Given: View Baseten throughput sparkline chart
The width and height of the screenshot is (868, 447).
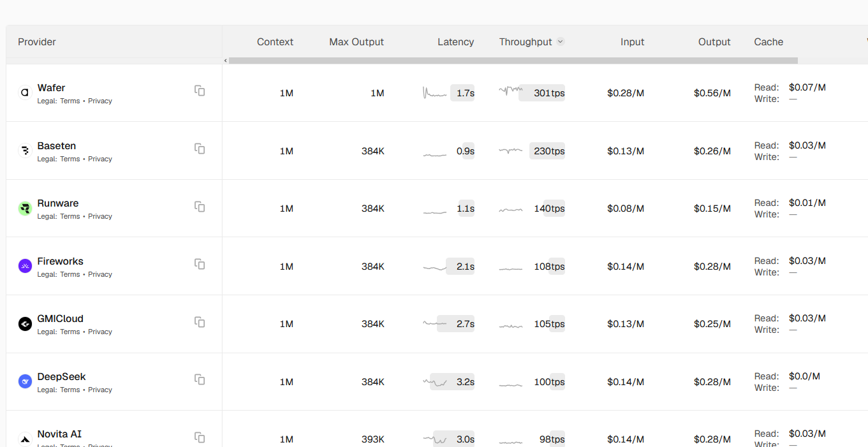Looking at the screenshot, I should (511, 150).
